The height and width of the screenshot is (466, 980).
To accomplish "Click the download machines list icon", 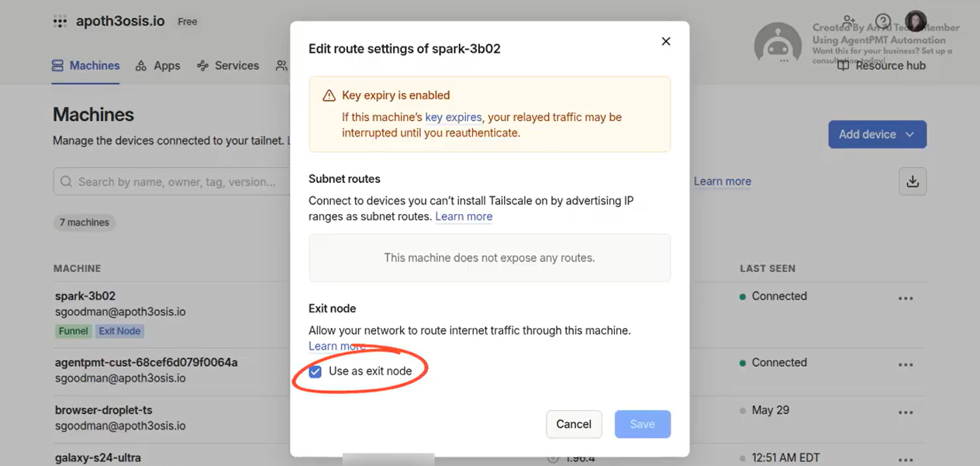I will pyautogui.click(x=913, y=181).
